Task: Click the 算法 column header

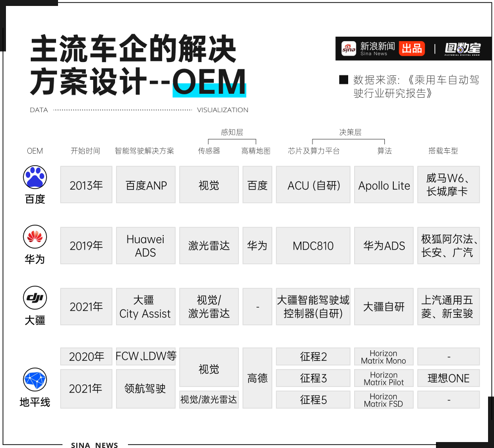Action: click(x=384, y=151)
